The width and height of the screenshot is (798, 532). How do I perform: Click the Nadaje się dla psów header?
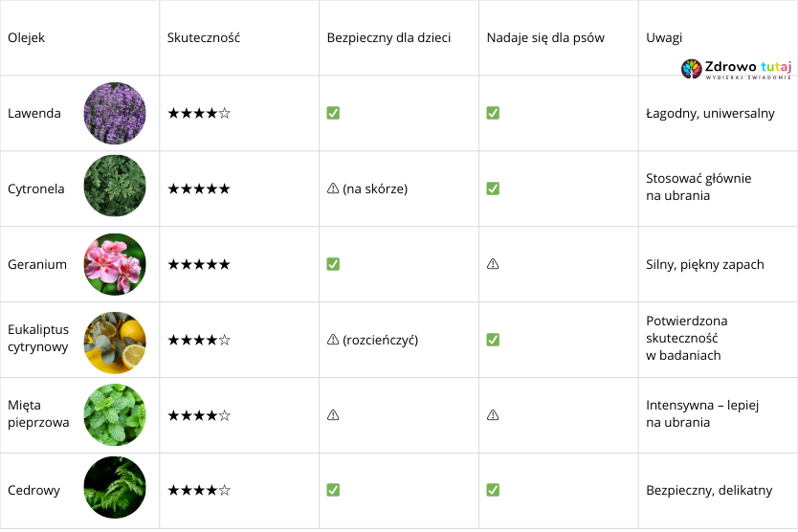[x=544, y=38]
